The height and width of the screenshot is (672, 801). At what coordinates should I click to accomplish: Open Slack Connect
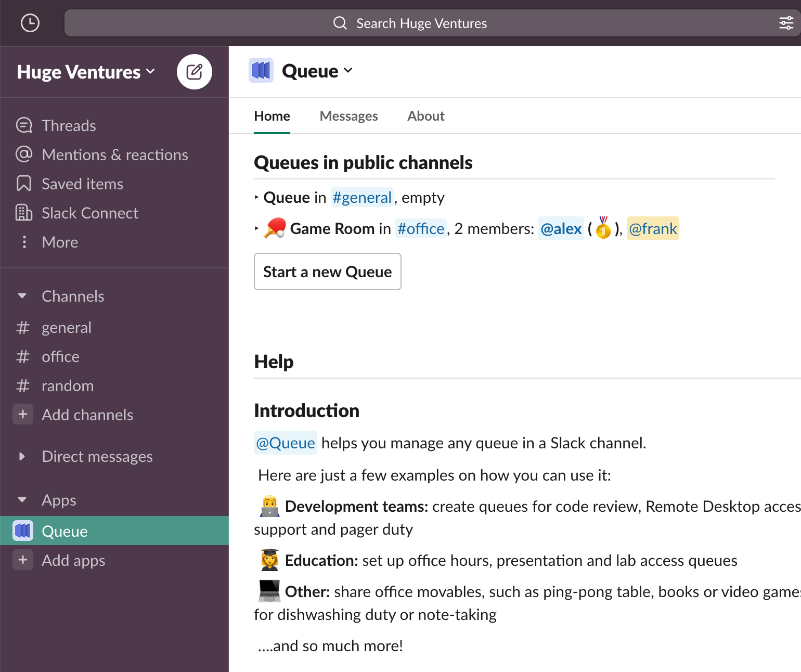[x=89, y=213]
